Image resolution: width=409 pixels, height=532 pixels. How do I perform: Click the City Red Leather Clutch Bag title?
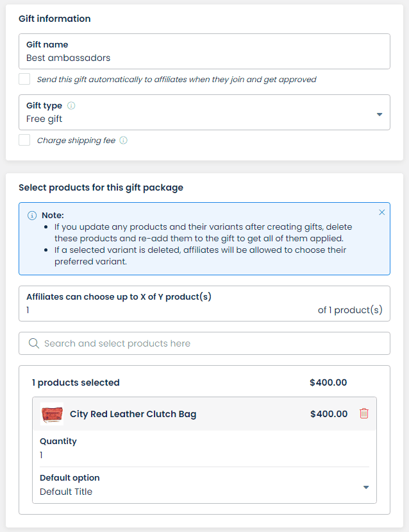[x=133, y=414]
